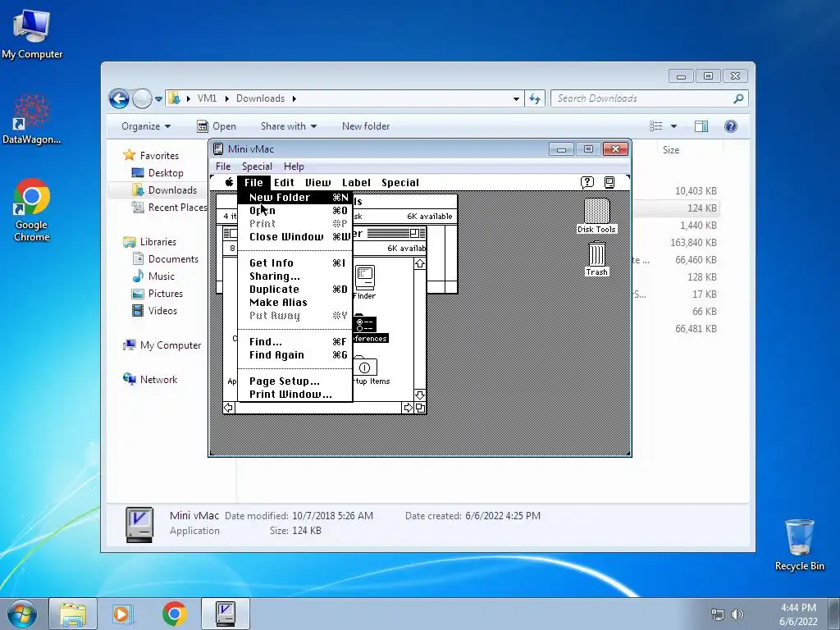Click the taskbar clock
Image resolution: width=840 pixels, height=630 pixels.
point(798,614)
